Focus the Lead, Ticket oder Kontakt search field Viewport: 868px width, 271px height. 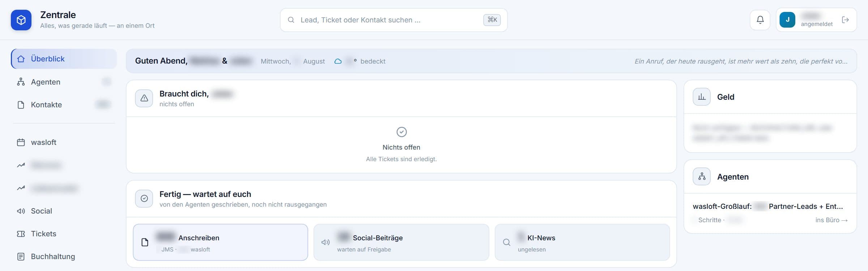coord(393,20)
